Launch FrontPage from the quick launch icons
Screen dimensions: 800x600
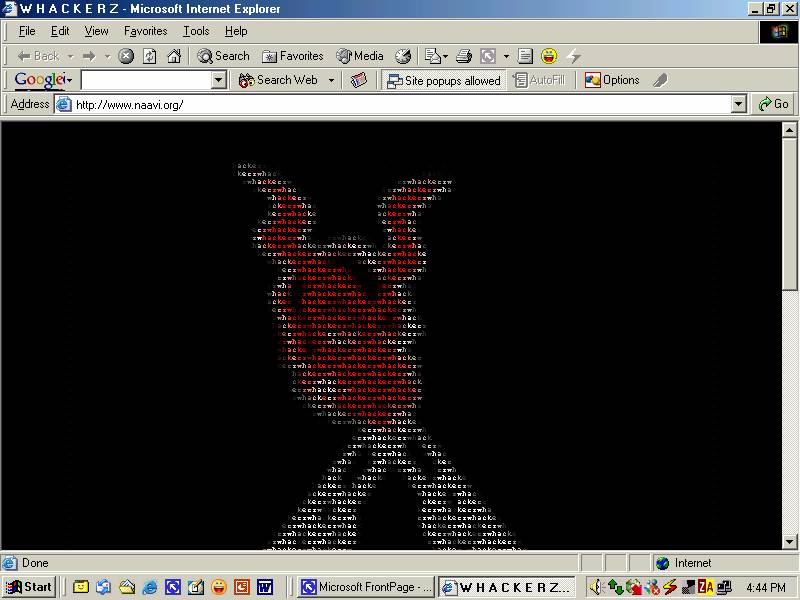pos(172,587)
